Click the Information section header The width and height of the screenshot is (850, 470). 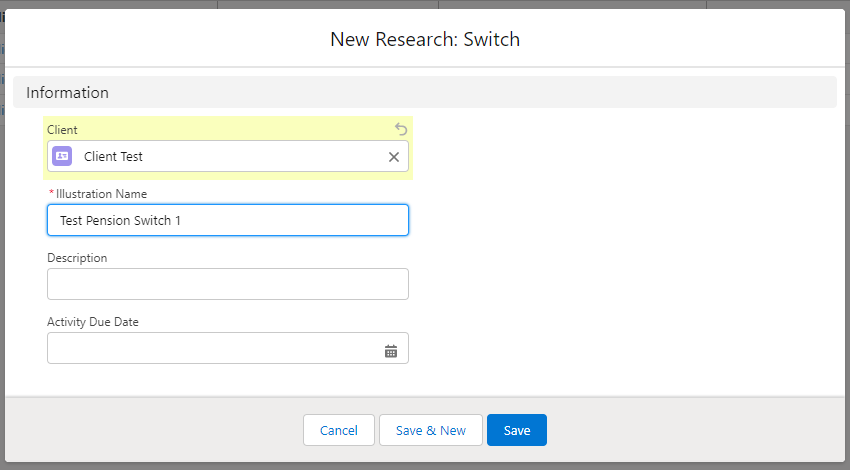coord(68,93)
